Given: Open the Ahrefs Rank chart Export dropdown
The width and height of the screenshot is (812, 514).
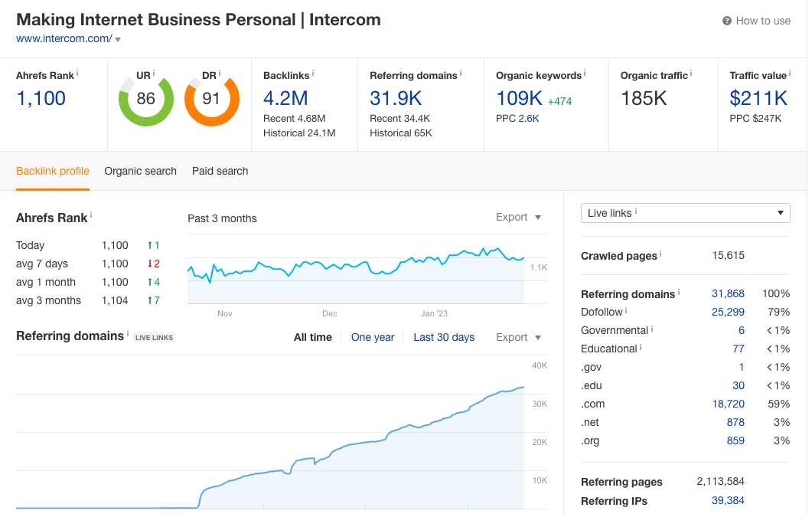Looking at the screenshot, I should tap(518, 217).
